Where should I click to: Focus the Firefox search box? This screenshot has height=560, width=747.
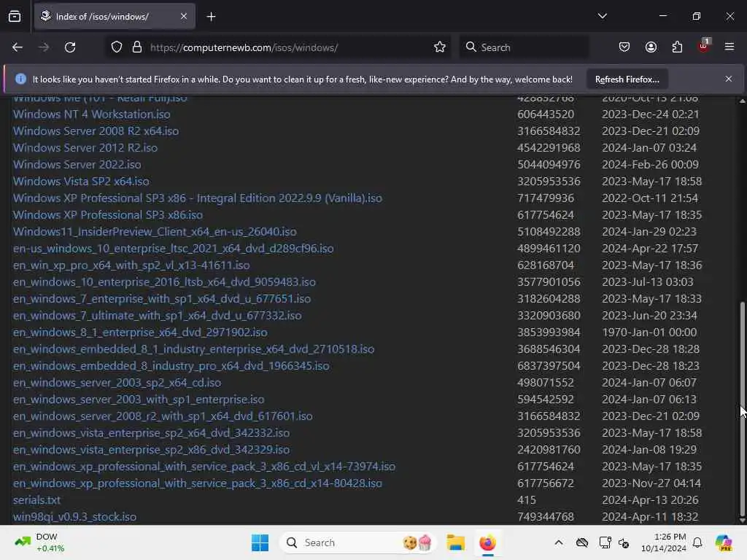click(524, 47)
